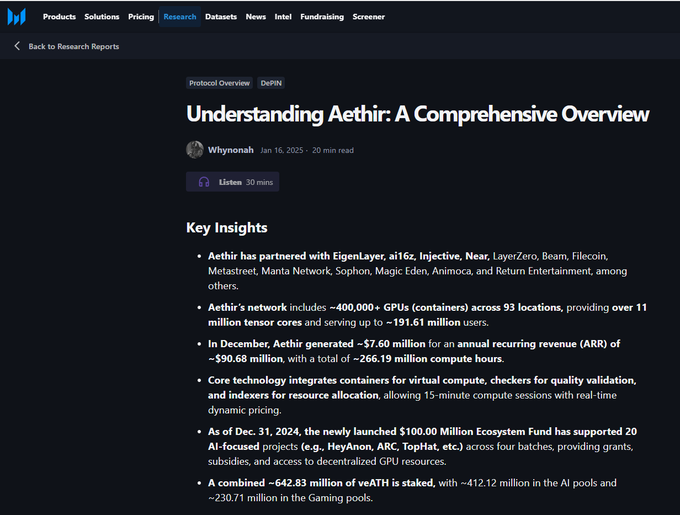Go to the Pricing page

tap(141, 17)
